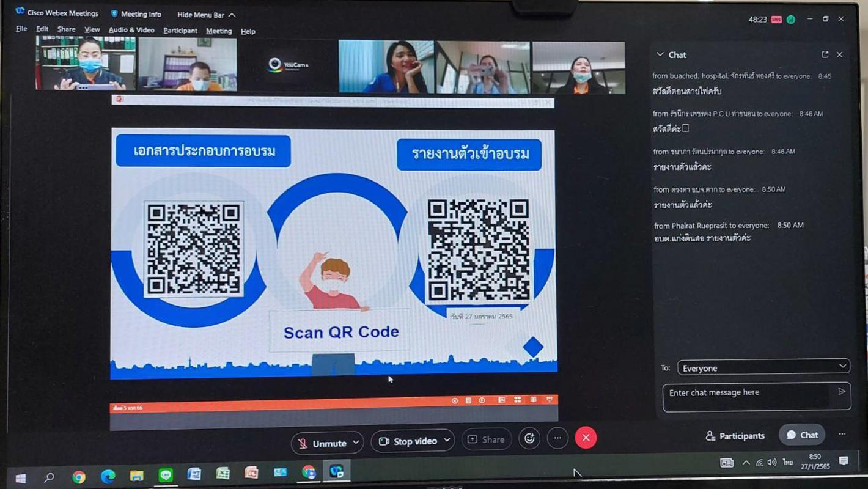Open the Share menu in the menu bar
Viewport: 868px width, 489px height.
pyautogui.click(x=66, y=29)
